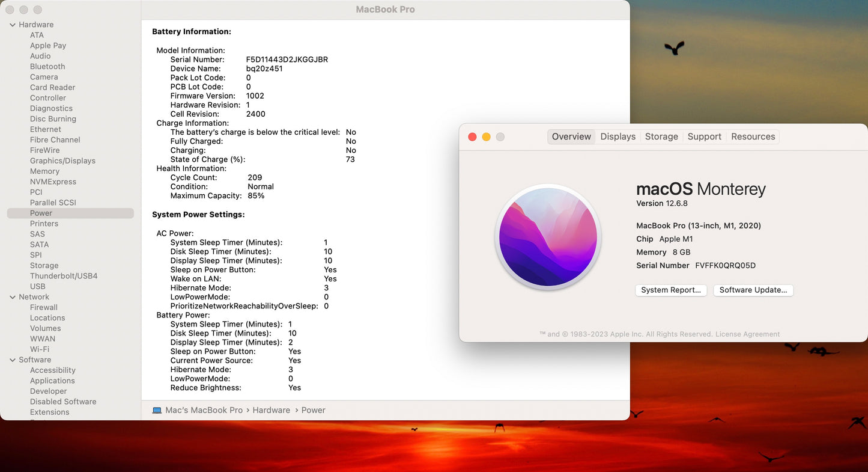Viewport: 868px width, 472px height.
Task: Select Camera in the sidebar
Action: pyautogui.click(x=44, y=77)
